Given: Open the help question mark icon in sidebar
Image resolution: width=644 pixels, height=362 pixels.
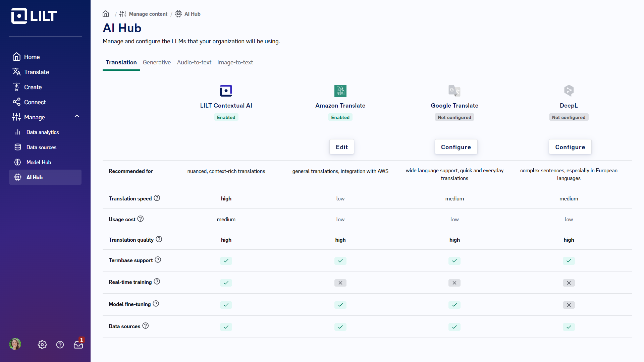Looking at the screenshot, I should pyautogui.click(x=60, y=345).
